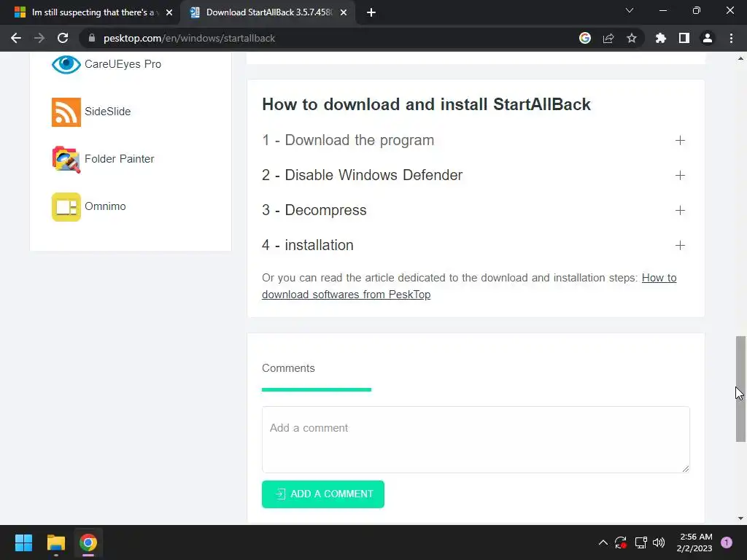Expand step 2 Disable Windows Defender

click(473, 175)
